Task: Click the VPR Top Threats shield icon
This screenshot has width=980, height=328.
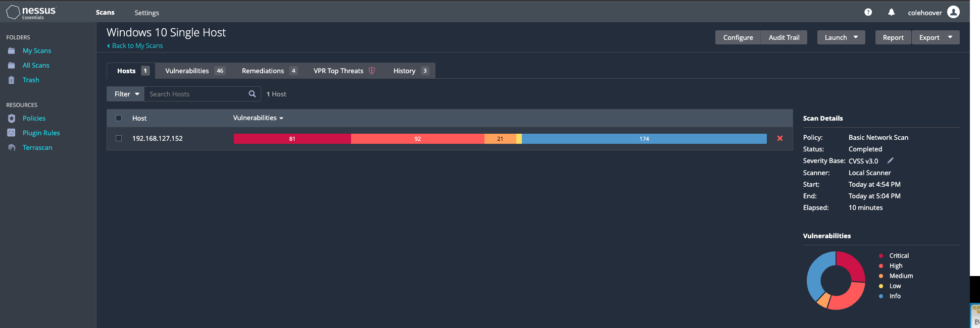Action: [372, 71]
